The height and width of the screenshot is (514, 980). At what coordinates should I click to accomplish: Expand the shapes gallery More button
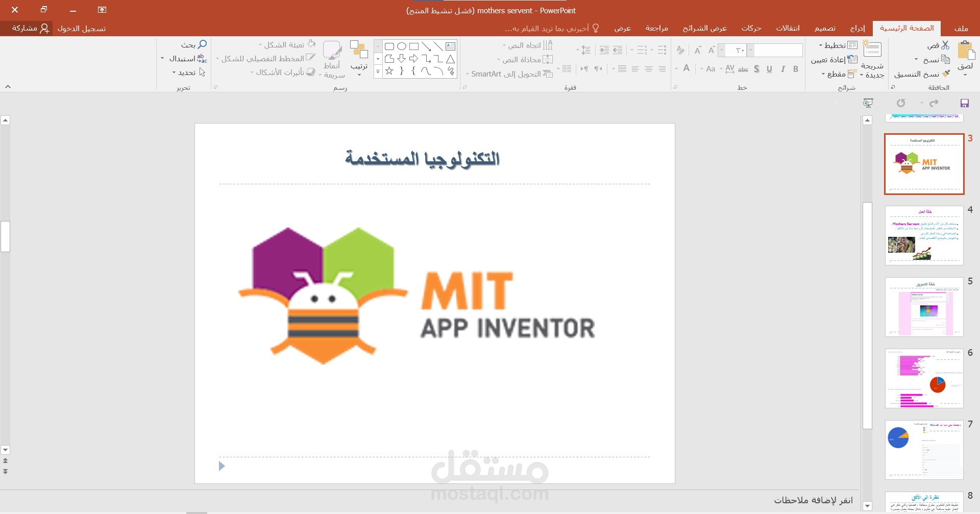(378, 71)
